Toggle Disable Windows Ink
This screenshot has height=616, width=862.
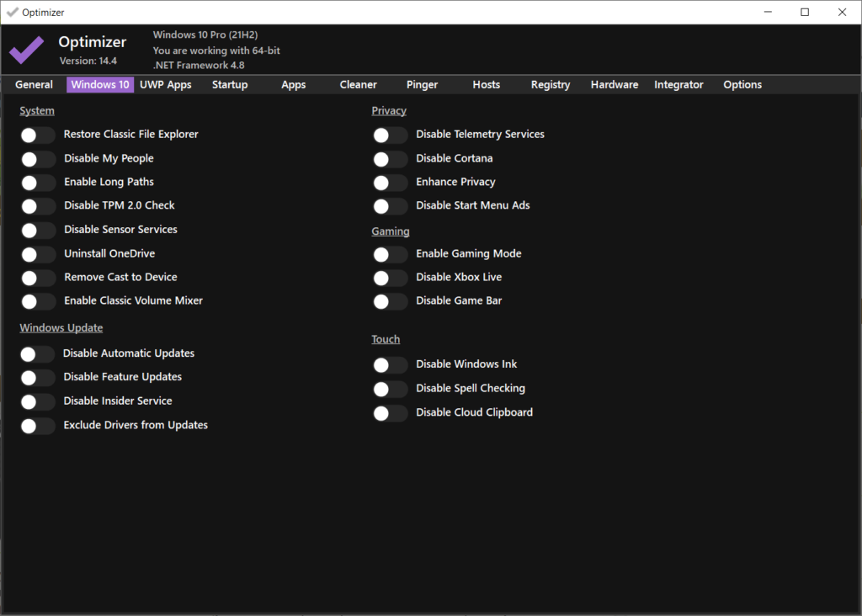tap(390, 365)
